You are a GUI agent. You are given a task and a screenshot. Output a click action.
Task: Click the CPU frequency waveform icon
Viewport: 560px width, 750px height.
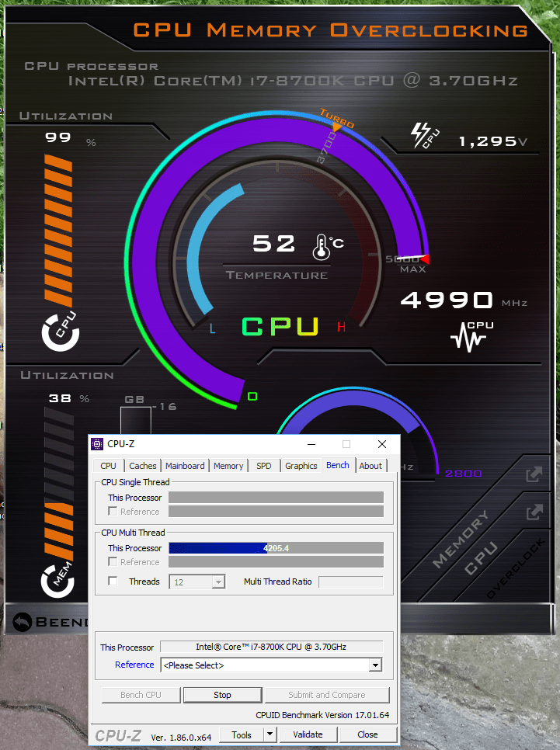tap(471, 337)
